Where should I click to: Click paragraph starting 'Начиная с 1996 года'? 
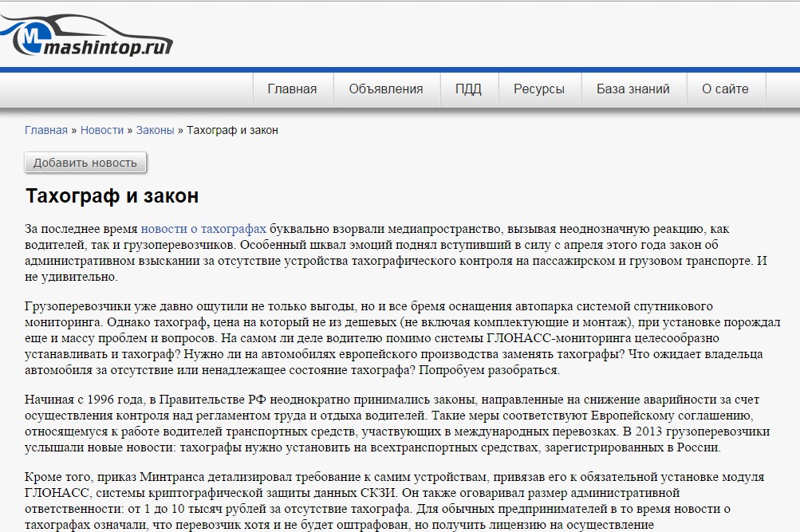[x=397, y=424]
